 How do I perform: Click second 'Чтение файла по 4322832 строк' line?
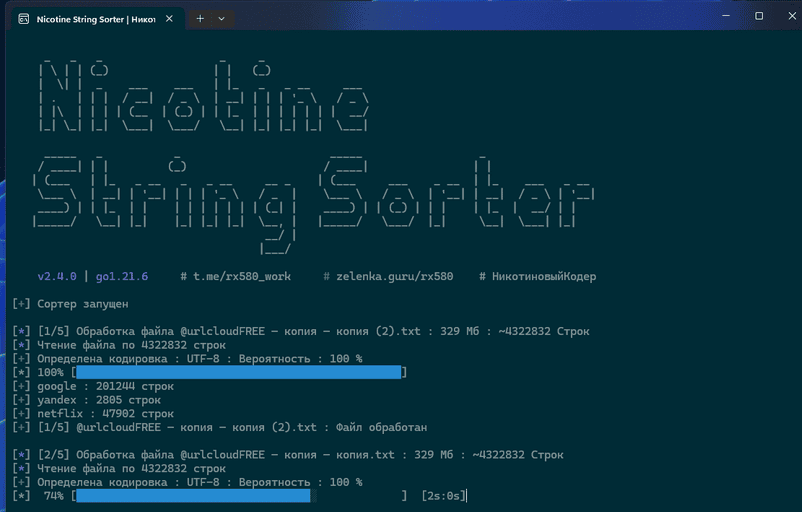click(x=119, y=469)
